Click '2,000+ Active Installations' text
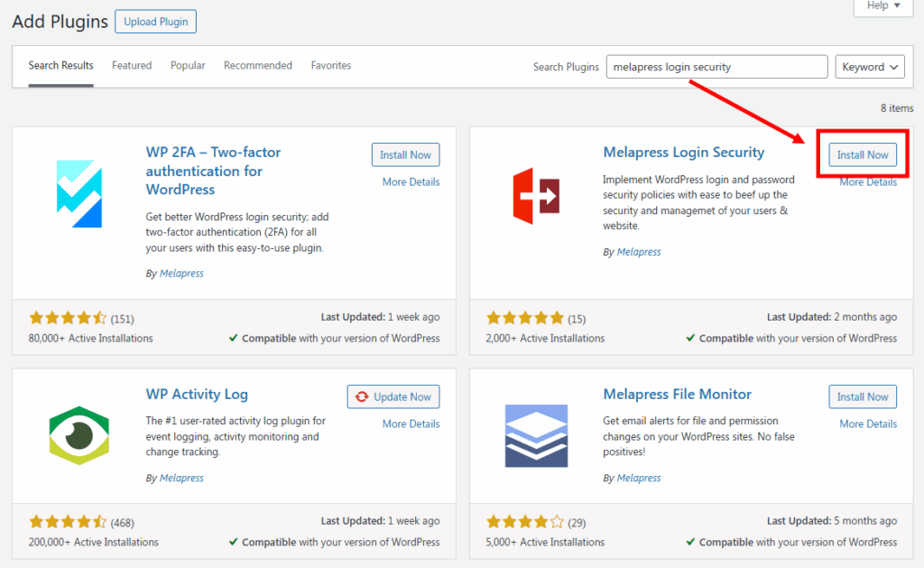This screenshot has width=924, height=568. tap(545, 339)
